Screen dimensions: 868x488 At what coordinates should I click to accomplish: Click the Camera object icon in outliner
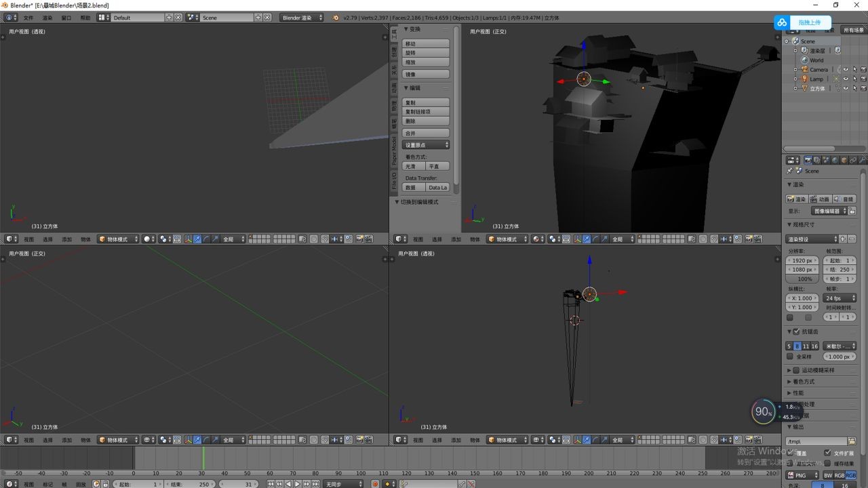805,70
